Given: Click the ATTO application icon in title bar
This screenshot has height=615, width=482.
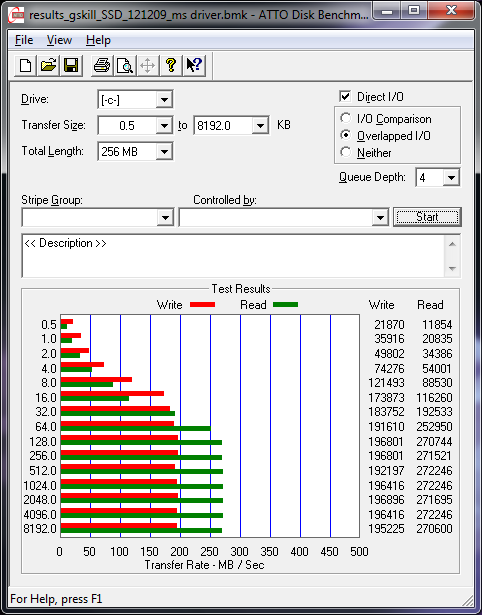Looking at the screenshot, I should point(16,15).
